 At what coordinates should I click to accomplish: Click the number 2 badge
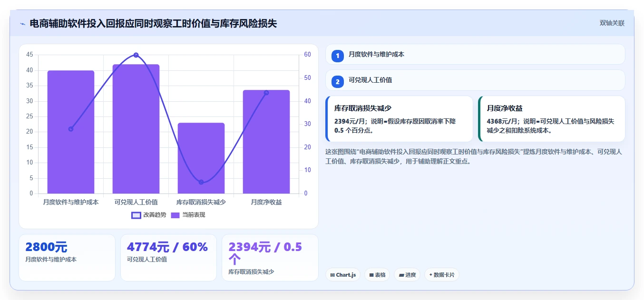(337, 82)
